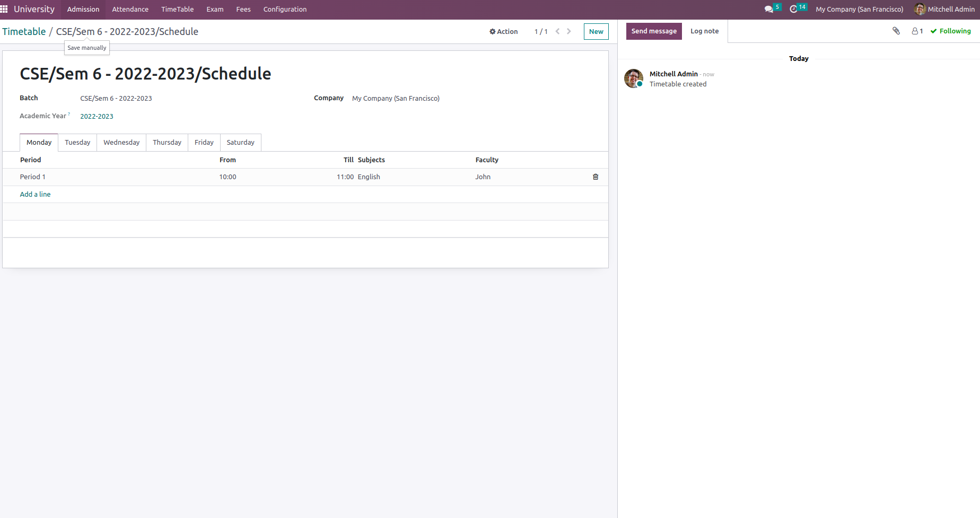
Task: Open activities clock icon in top bar
Action: pos(793,9)
